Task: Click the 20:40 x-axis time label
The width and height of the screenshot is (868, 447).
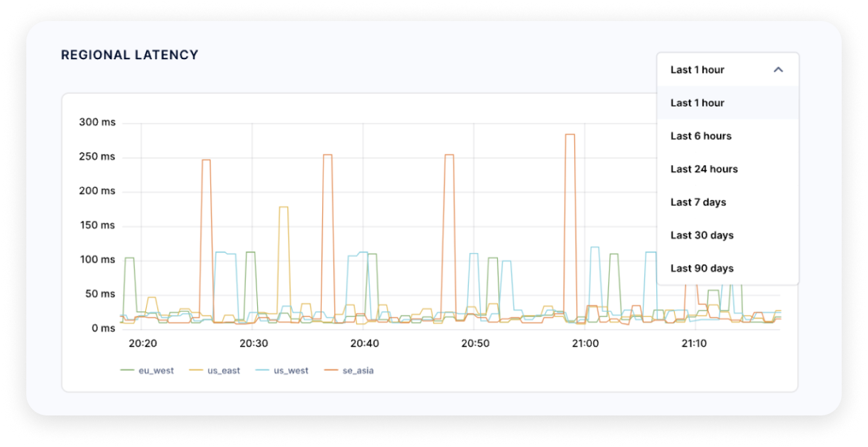Action: point(364,344)
